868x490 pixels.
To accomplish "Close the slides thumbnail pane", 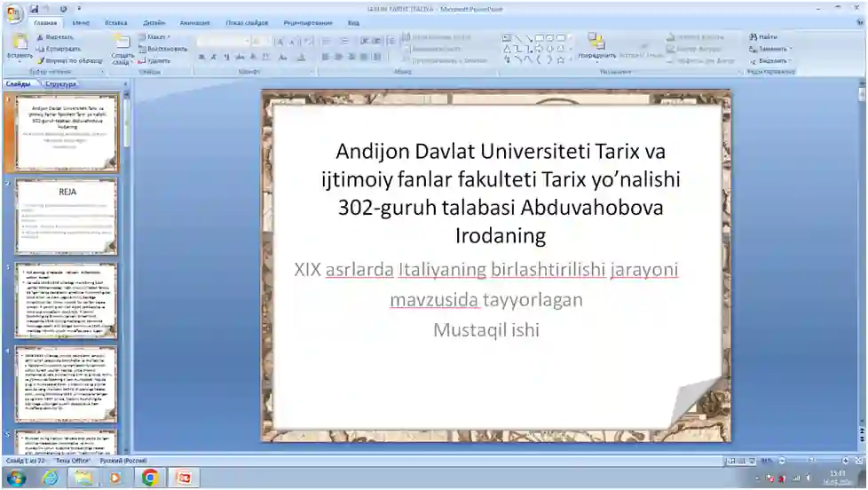I will click(125, 84).
